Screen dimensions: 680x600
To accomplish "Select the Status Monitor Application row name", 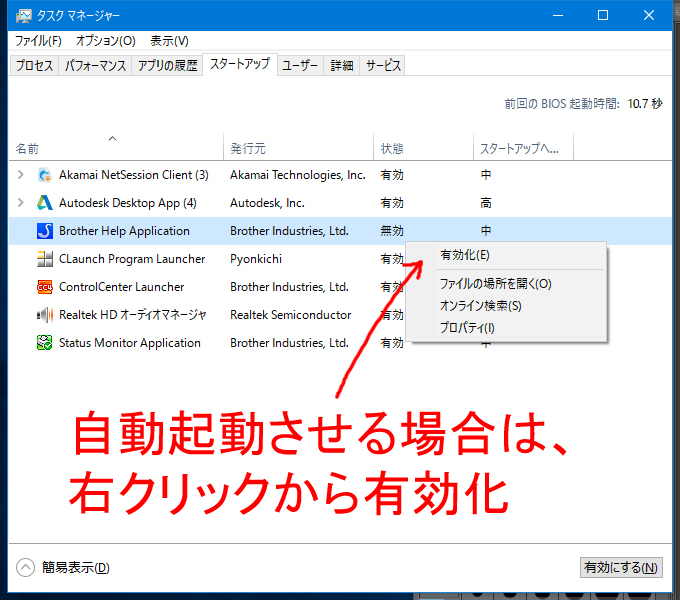I will tap(130, 343).
